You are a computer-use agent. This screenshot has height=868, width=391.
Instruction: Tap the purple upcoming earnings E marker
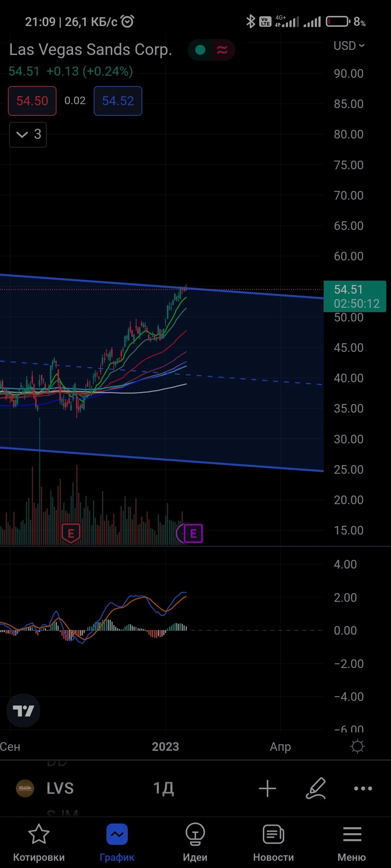(193, 533)
